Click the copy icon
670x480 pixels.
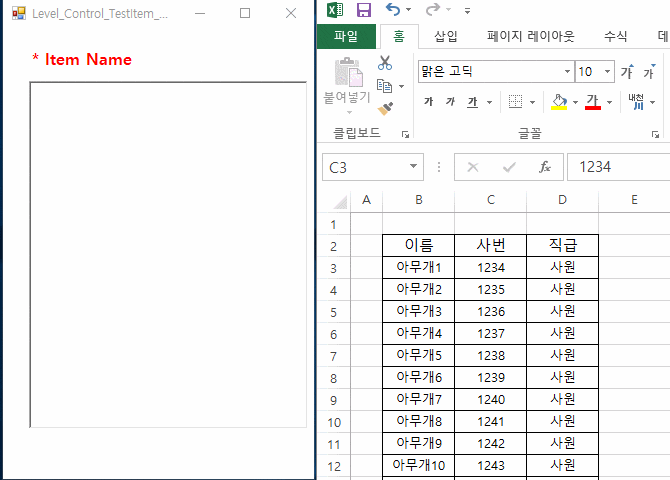tap(385, 86)
